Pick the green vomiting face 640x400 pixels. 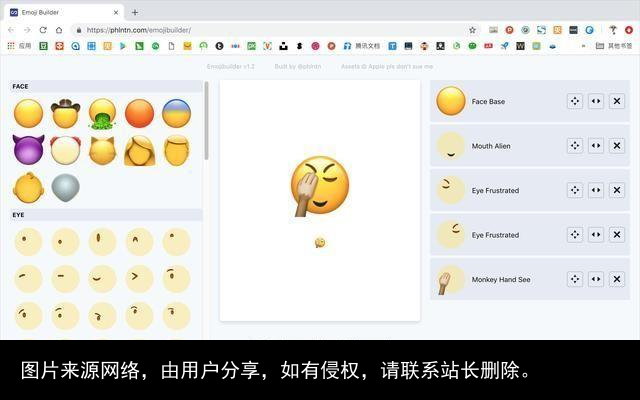[x=102, y=114]
